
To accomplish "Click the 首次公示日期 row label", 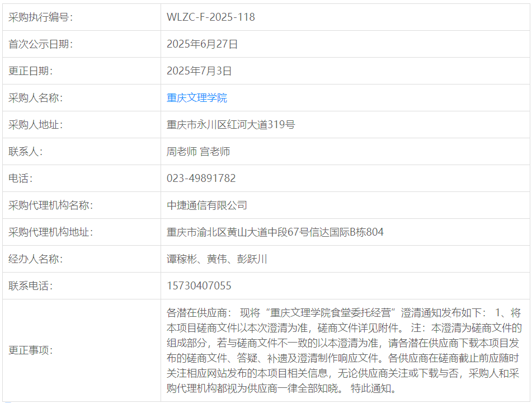I will click(x=40, y=44).
